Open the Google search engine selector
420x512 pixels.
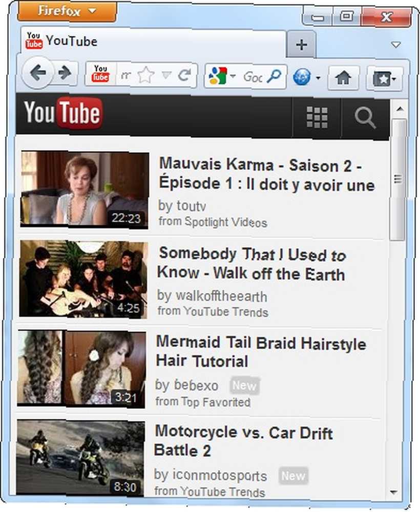pyautogui.click(x=221, y=76)
